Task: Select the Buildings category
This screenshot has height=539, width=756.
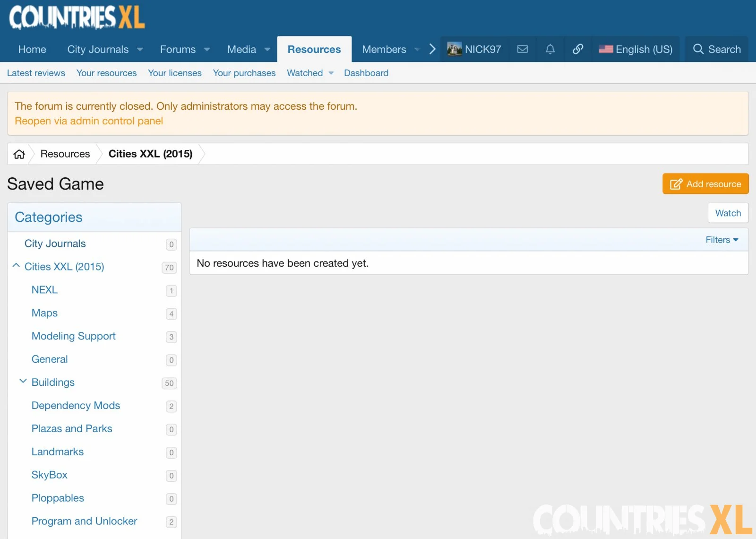Action: pos(53,383)
